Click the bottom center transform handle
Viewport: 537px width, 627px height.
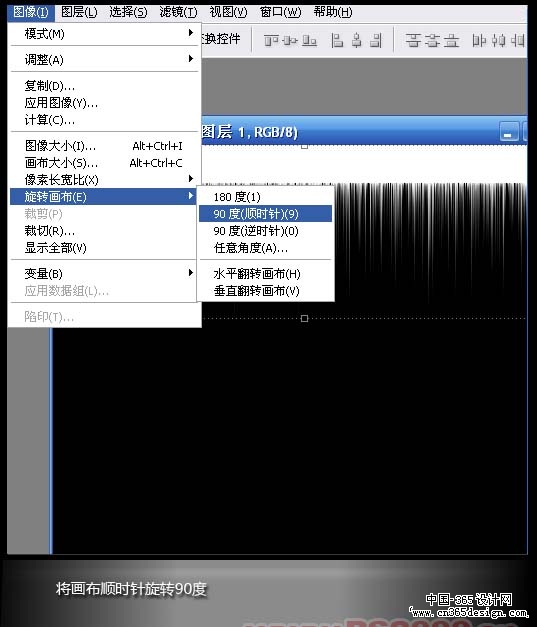(304, 318)
